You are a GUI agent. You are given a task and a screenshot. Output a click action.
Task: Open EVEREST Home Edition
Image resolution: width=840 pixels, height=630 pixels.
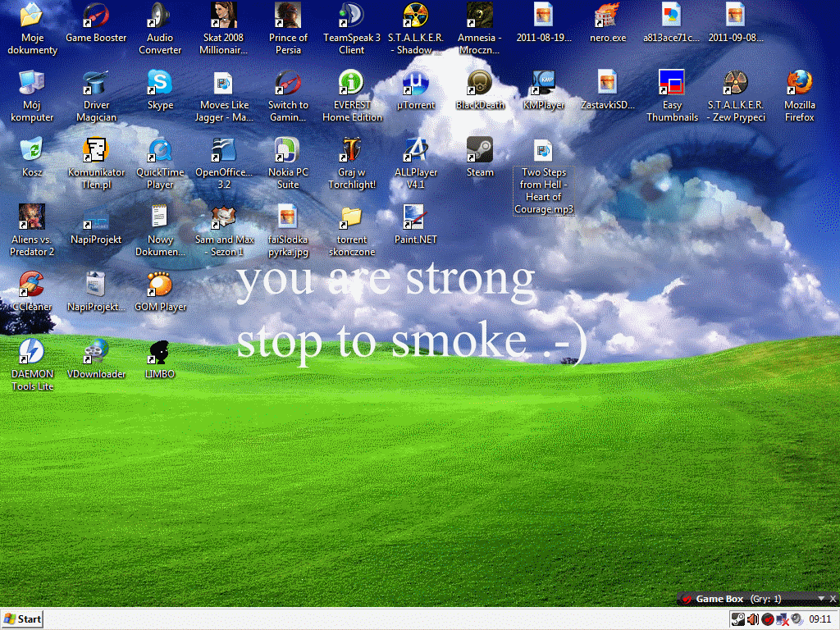point(352,83)
